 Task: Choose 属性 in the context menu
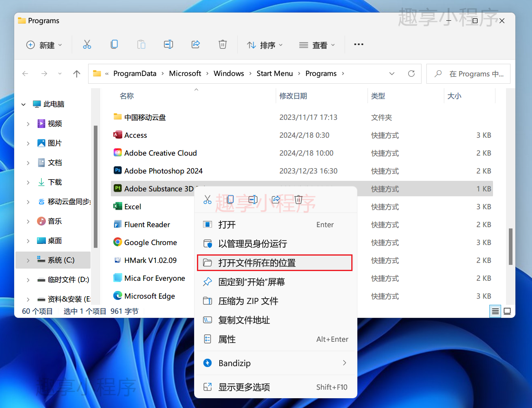[276, 339]
